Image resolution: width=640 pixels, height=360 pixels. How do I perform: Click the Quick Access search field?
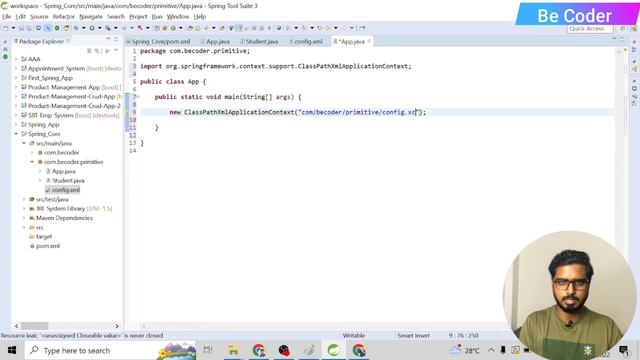click(x=590, y=29)
